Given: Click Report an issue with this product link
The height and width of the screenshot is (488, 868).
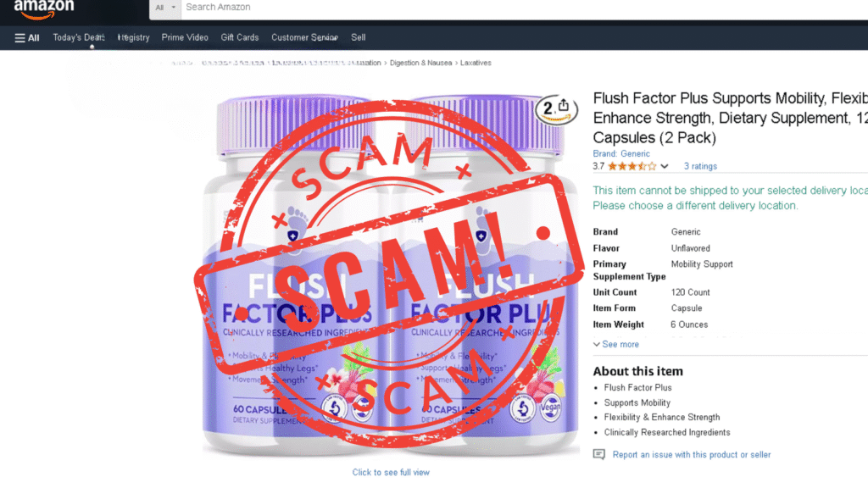Looking at the screenshot, I should pos(692,454).
